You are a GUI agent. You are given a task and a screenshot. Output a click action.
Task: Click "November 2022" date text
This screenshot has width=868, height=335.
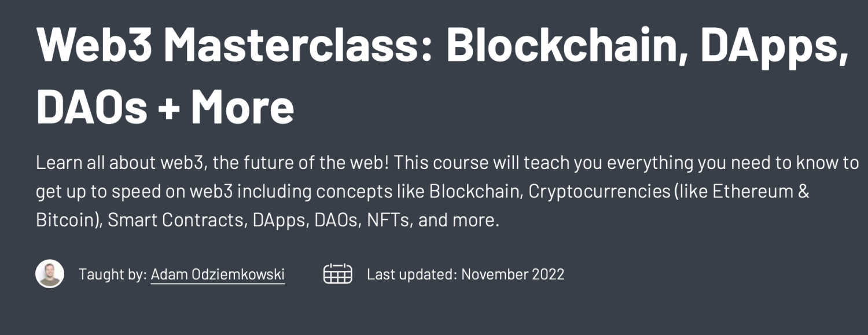click(513, 274)
